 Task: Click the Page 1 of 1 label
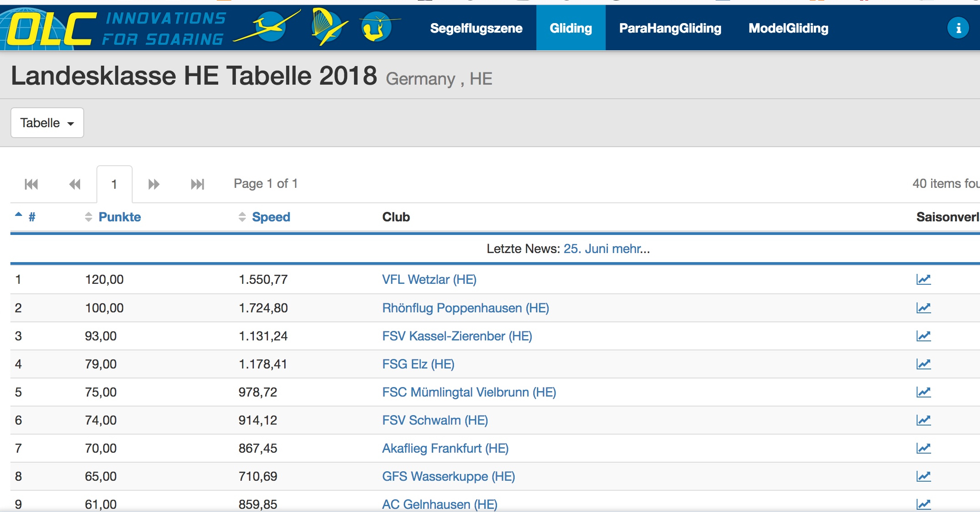(266, 183)
